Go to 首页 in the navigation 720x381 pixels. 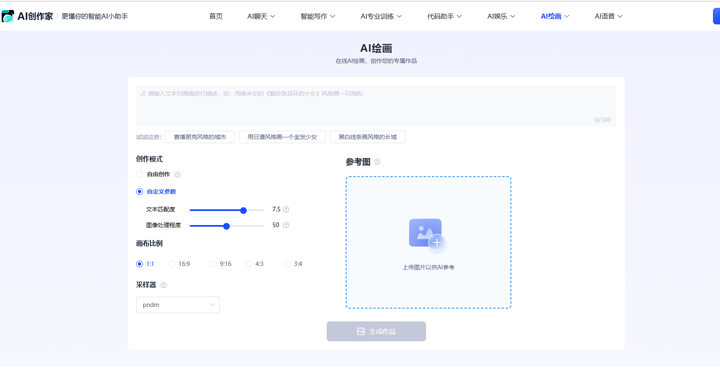[216, 16]
